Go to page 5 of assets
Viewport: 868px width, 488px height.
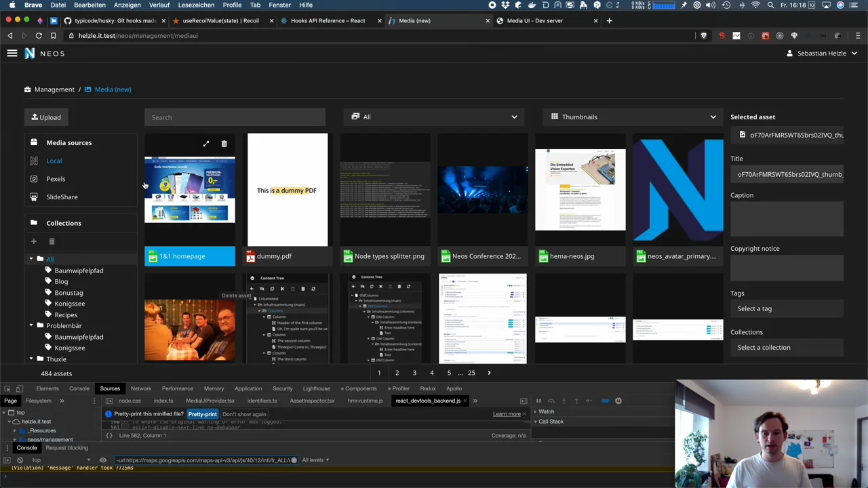click(449, 373)
